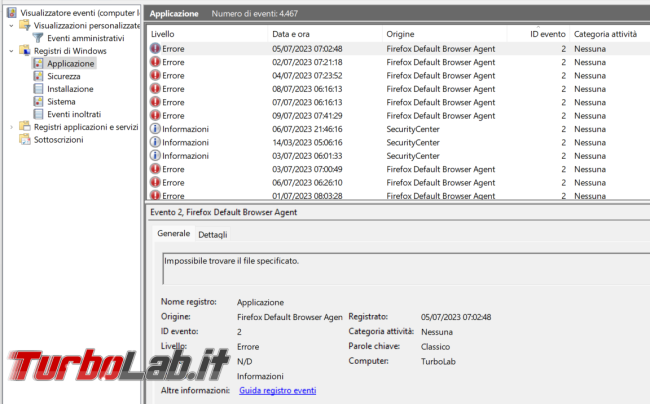Click the Visualizzatore eventi root icon
650x404 pixels.
point(12,12)
